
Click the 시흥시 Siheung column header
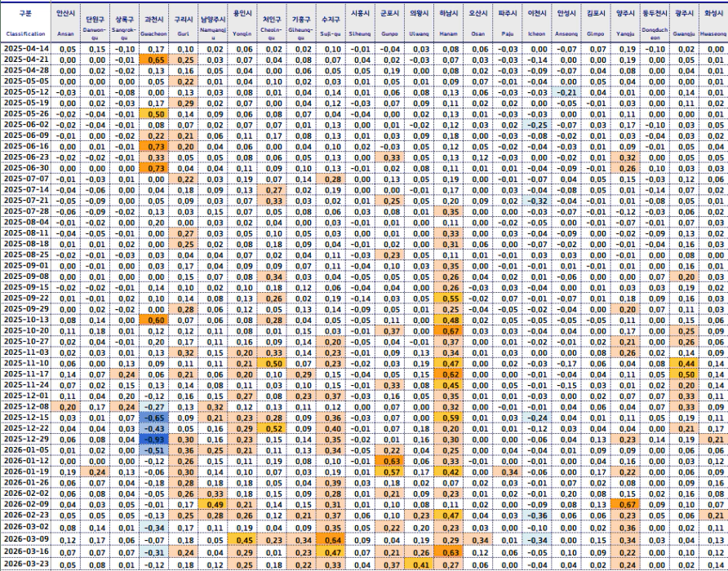(360, 23)
